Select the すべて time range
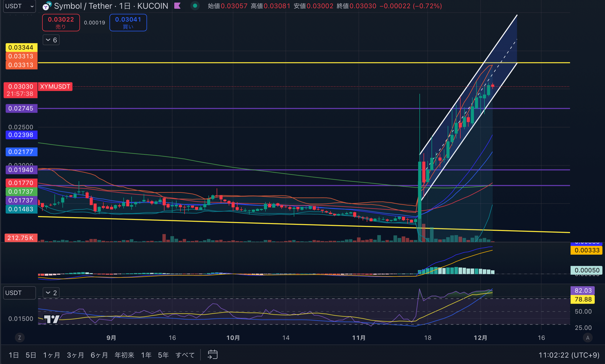Image resolution: width=605 pixels, height=364 pixels. [x=185, y=355]
